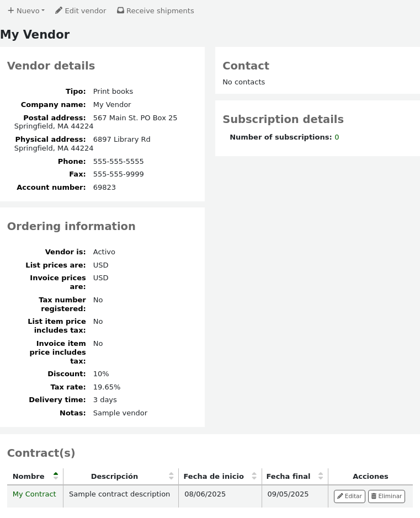Click Editar button for My Contract
This screenshot has width=420, height=518.
point(349,496)
